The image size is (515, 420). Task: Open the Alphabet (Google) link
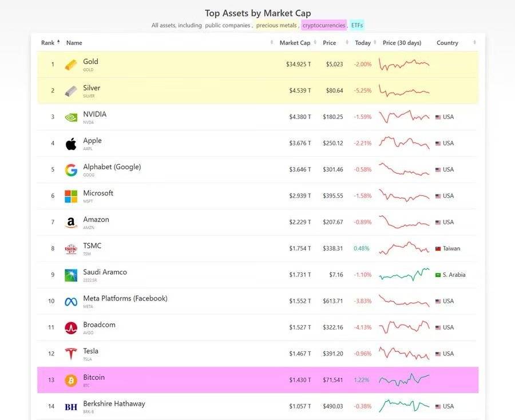(112, 167)
